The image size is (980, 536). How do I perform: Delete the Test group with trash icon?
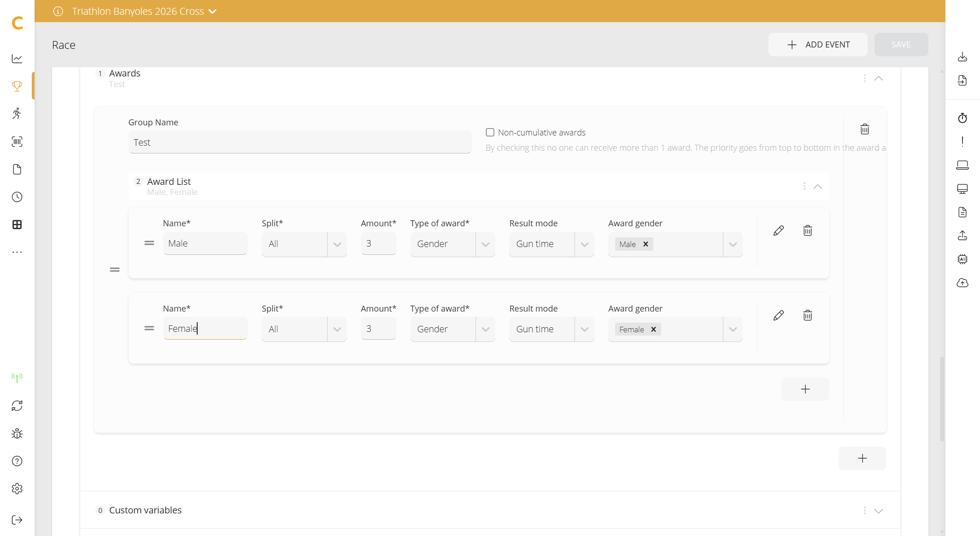[x=865, y=129]
